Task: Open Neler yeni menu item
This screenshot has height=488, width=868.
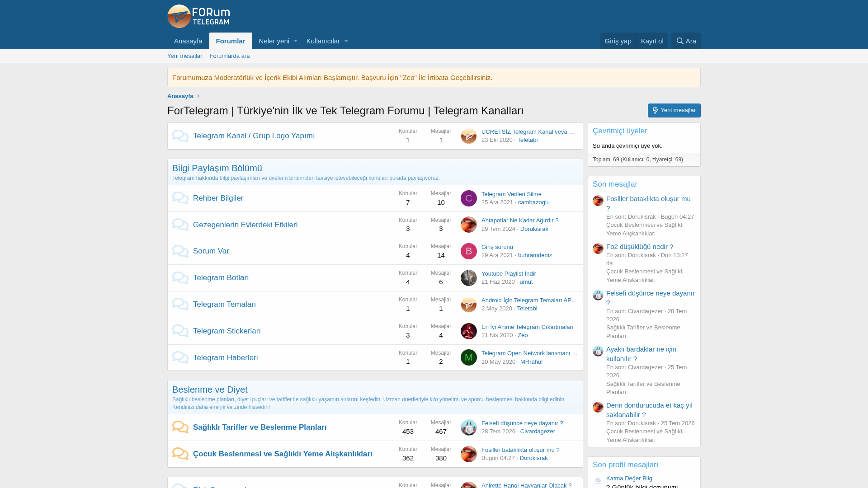Action: pyautogui.click(x=274, y=41)
